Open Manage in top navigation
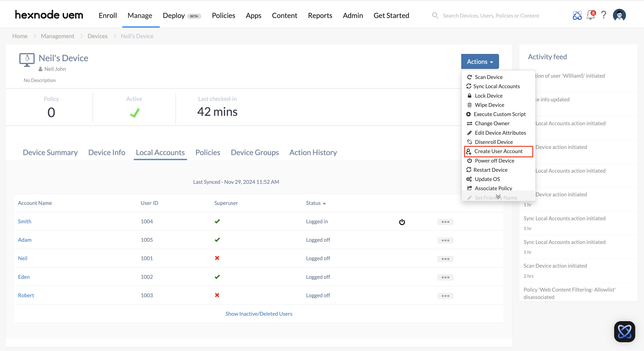The height and width of the screenshot is (351, 644). [x=140, y=16]
